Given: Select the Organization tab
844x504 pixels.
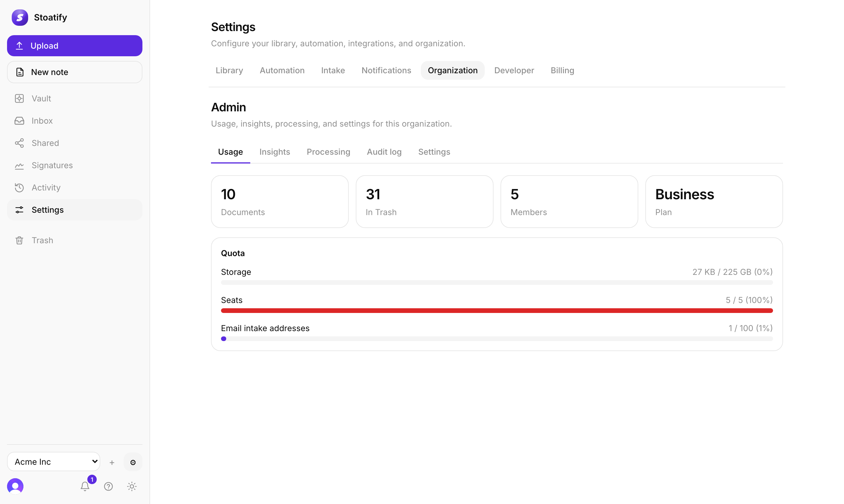Looking at the screenshot, I should pyautogui.click(x=452, y=70).
